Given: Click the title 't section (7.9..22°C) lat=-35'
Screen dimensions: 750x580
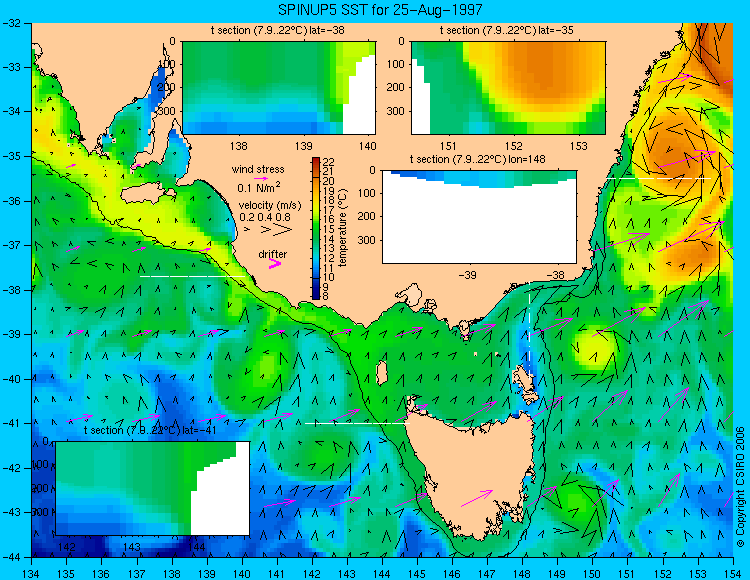Looking at the screenshot, I should point(507,30).
